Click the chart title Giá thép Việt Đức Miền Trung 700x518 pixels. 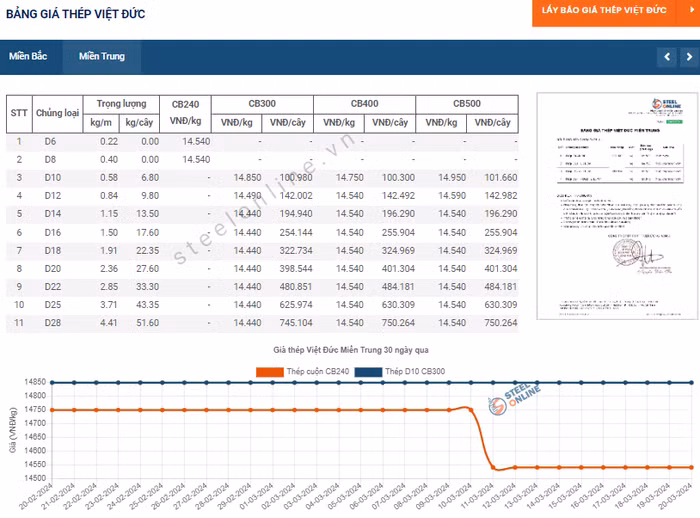tap(350, 351)
